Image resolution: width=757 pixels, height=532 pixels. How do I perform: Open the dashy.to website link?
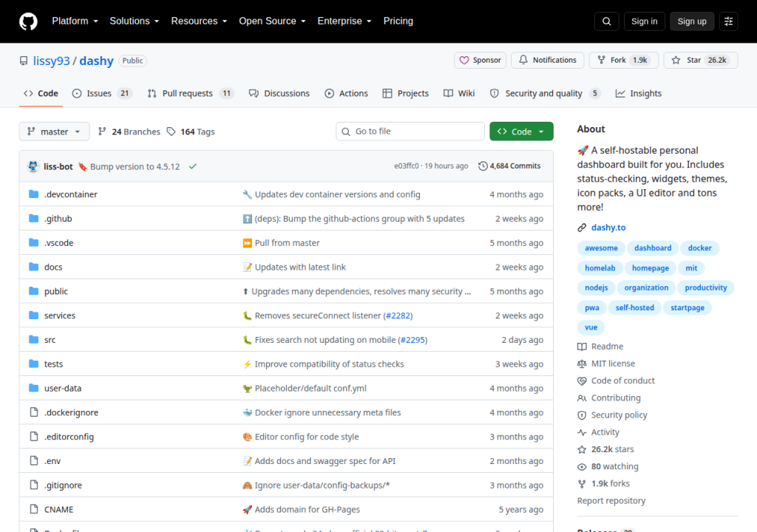pos(608,228)
